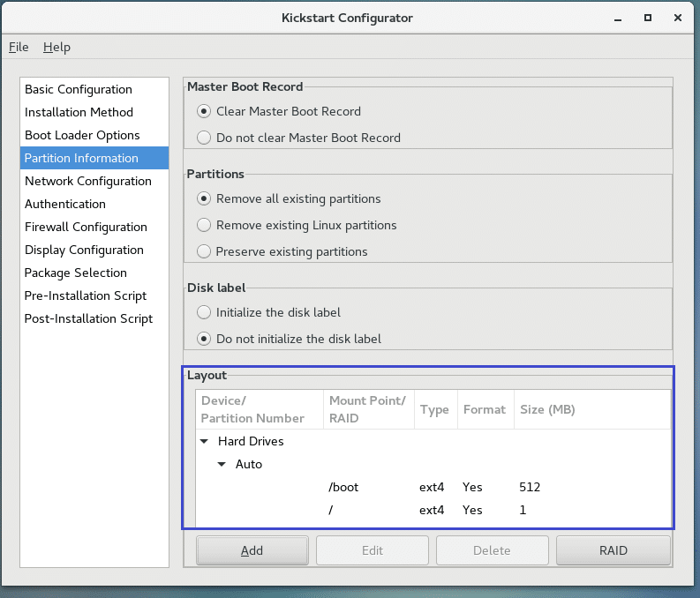Select Remove existing Linux partitions
The height and width of the screenshot is (598, 700).
coord(205,225)
